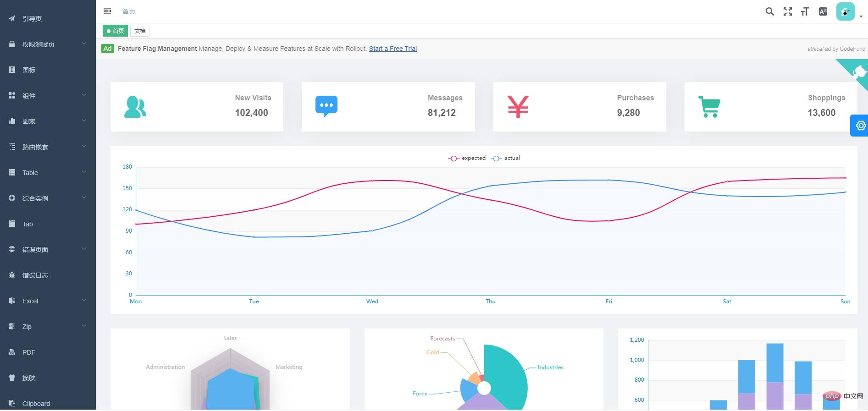Collapse the sidebar with the hamburger icon
This screenshot has height=411, width=868.
coord(107,11)
